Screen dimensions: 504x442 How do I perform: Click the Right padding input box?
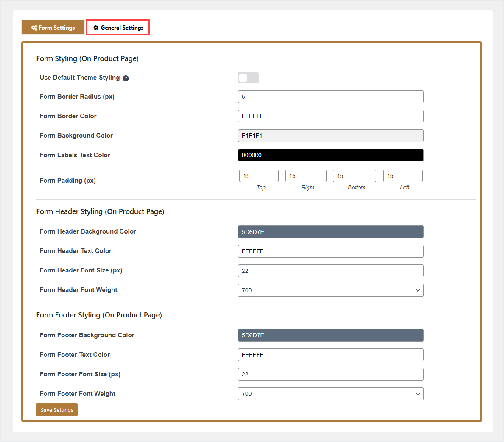pyautogui.click(x=305, y=176)
